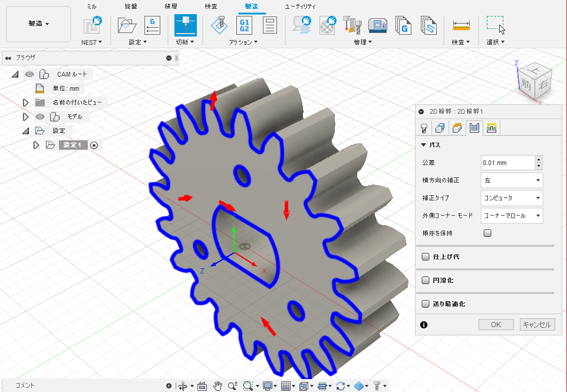
Task: Open the setup sheet icon
Action: coord(270,25)
